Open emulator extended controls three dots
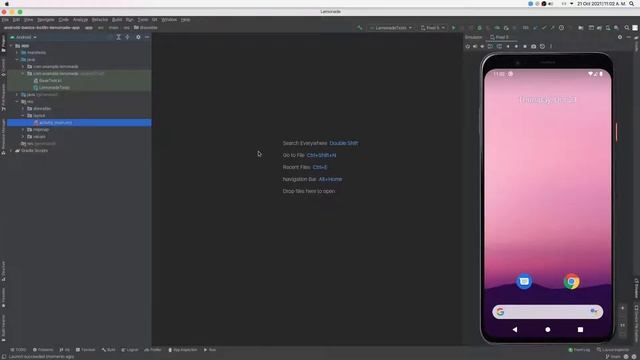Image resolution: width=640 pixels, height=360 pixels. coord(551,47)
